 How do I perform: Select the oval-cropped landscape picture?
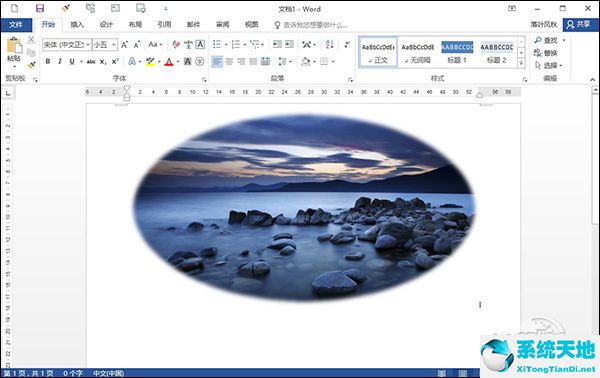coord(305,207)
